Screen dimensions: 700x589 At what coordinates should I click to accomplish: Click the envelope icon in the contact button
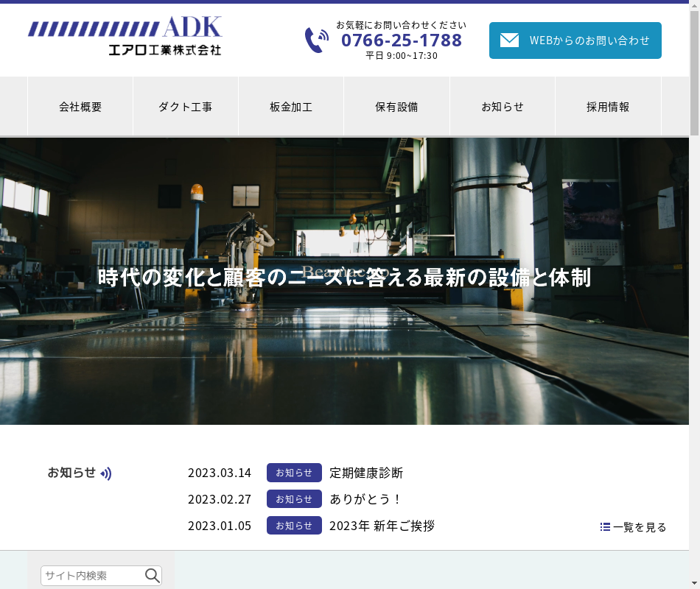click(509, 40)
